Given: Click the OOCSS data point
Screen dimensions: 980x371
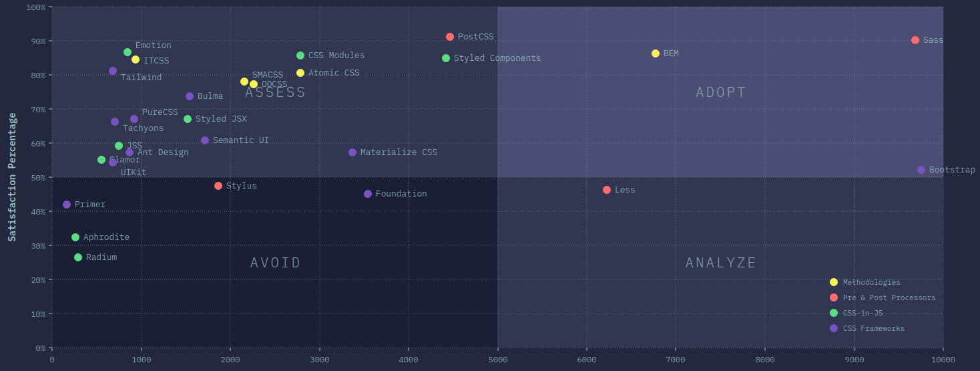Looking at the screenshot, I should pos(254,84).
